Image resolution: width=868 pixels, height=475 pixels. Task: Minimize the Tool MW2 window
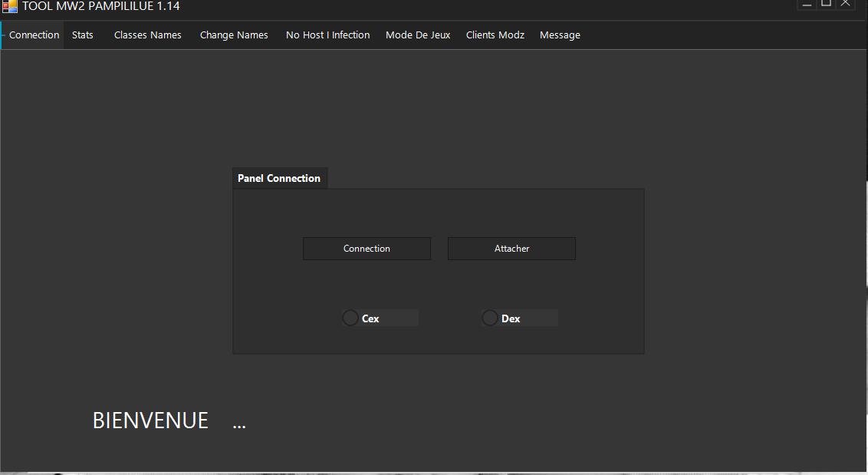(x=807, y=5)
